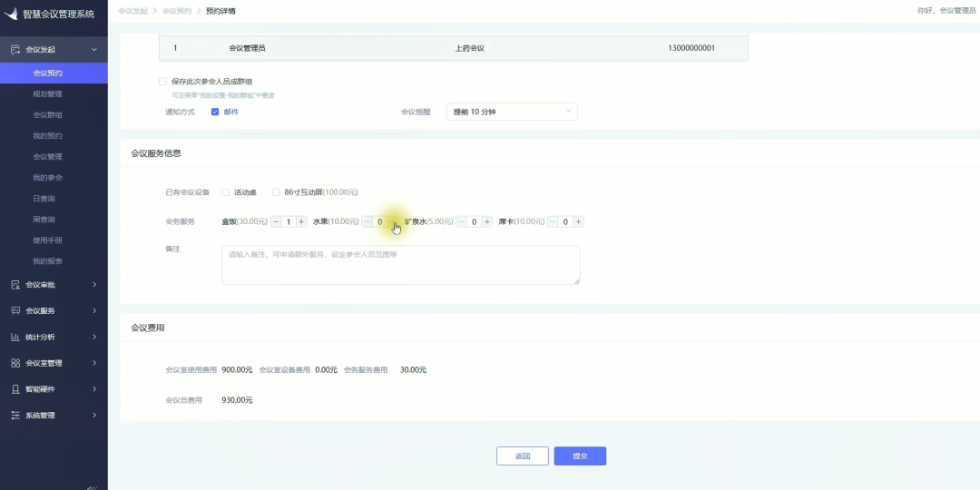Expand the 统计分析 menu chevron
Viewport: 980px width, 490px height.
94,337
